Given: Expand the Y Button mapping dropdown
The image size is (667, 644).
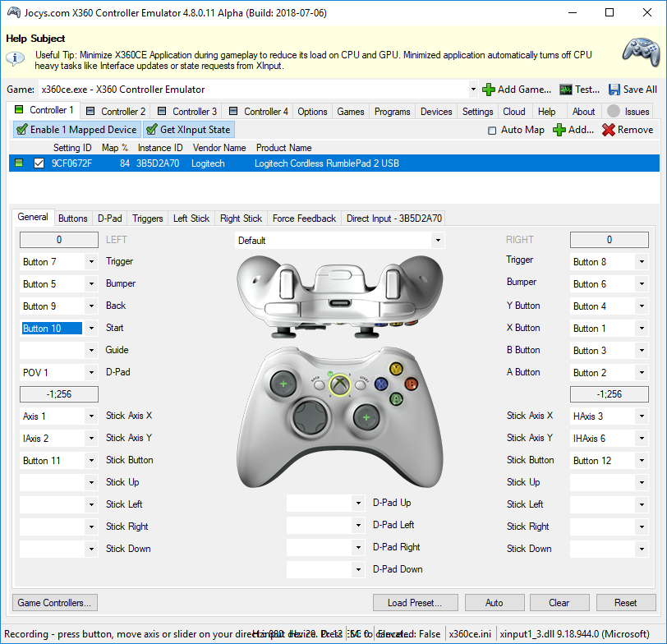Looking at the screenshot, I should click(642, 306).
